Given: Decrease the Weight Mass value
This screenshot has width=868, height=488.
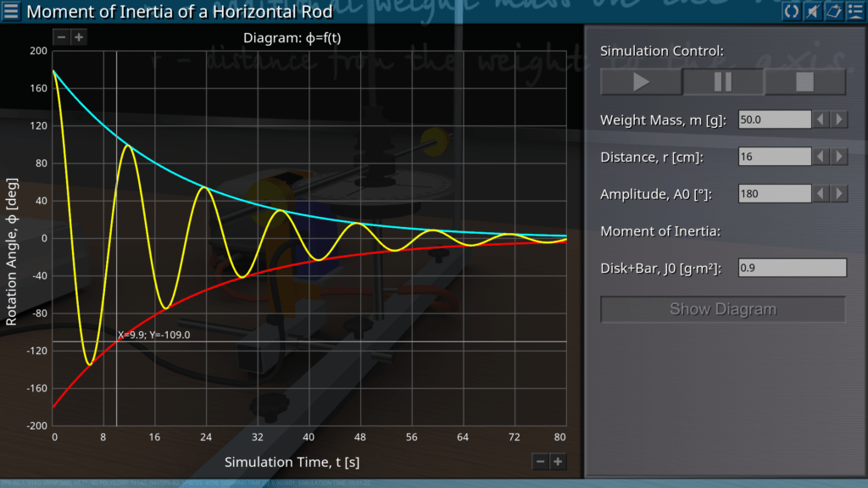Looking at the screenshot, I should (821, 120).
